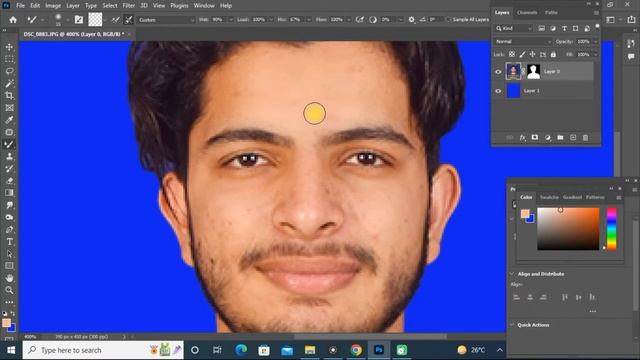Select the Gradient tool

point(9,193)
